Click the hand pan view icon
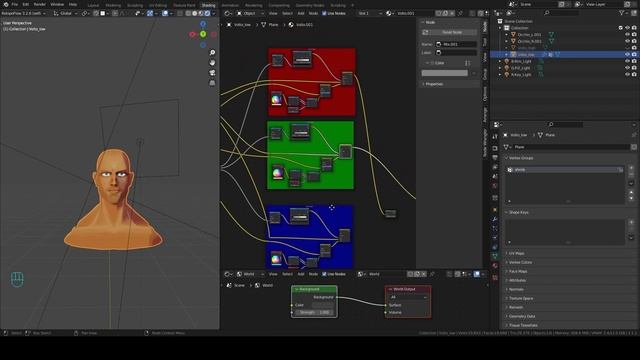This screenshot has height=360, width=640. [212, 62]
